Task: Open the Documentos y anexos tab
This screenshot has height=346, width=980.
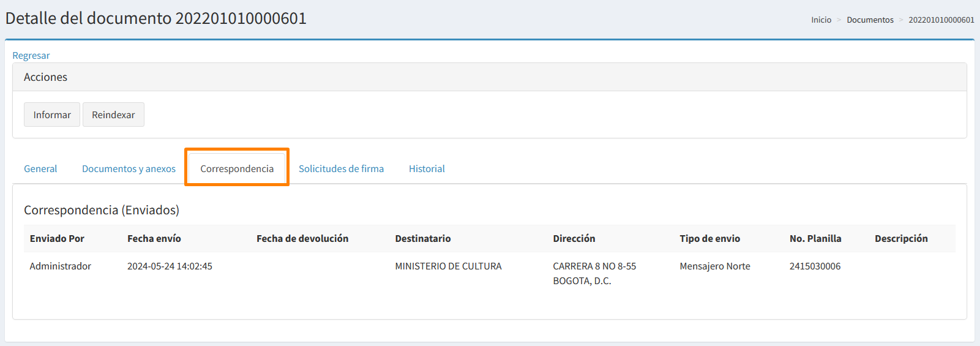Action: (x=129, y=168)
